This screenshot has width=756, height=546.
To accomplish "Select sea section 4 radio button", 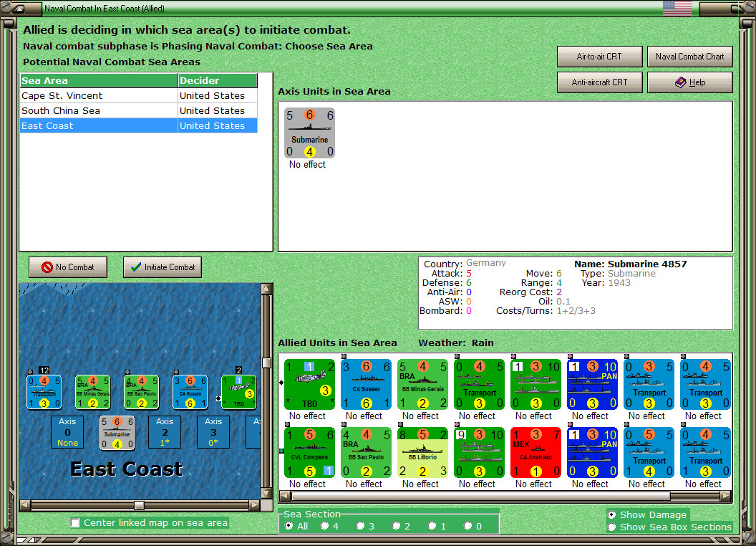I will (x=324, y=526).
